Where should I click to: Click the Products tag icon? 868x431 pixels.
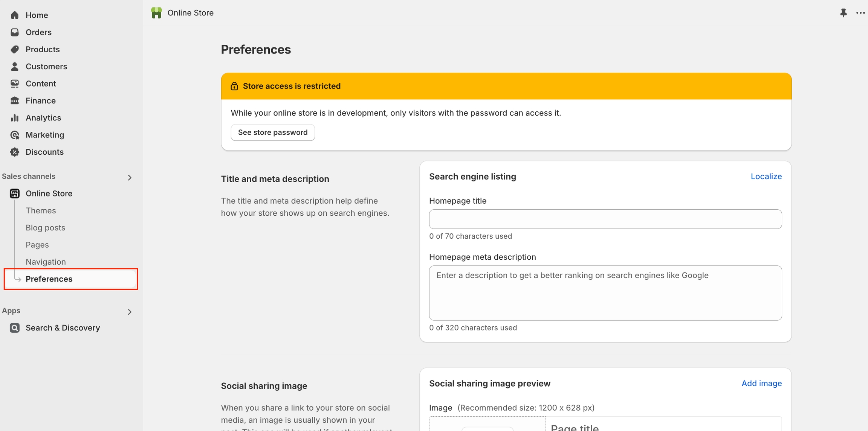(15, 49)
